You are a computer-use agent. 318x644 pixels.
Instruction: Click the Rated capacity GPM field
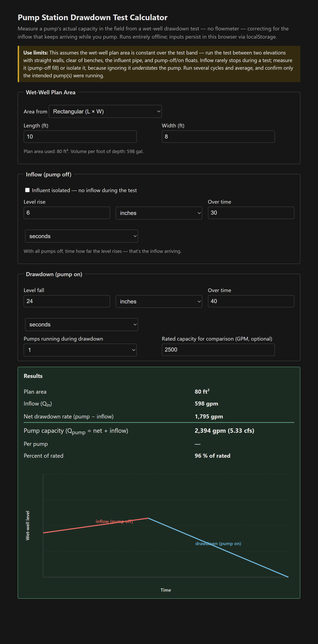pyautogui.click(x=218, y=350)
